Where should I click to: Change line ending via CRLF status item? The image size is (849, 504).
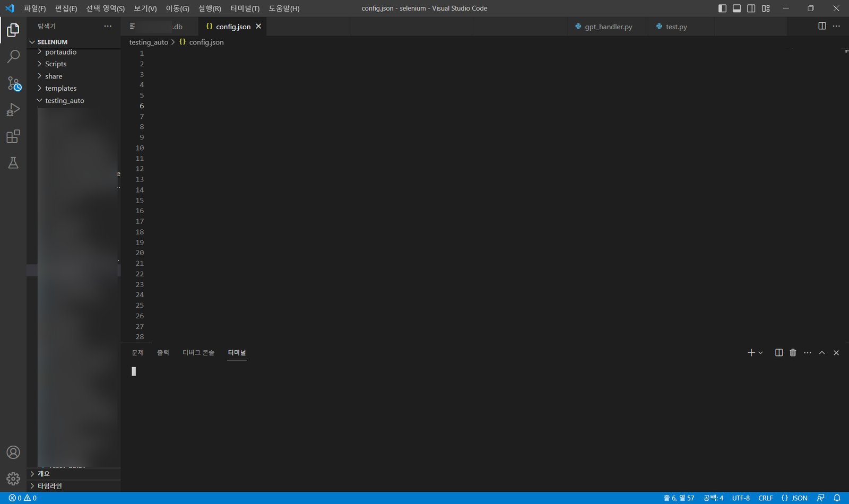coord(765,498)
